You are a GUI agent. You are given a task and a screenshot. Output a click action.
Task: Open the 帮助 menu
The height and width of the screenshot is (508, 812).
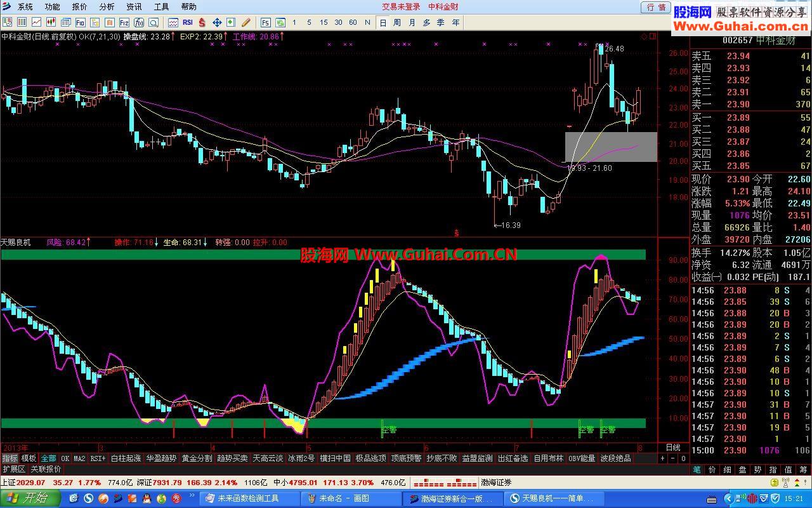(x=188, y=7)
